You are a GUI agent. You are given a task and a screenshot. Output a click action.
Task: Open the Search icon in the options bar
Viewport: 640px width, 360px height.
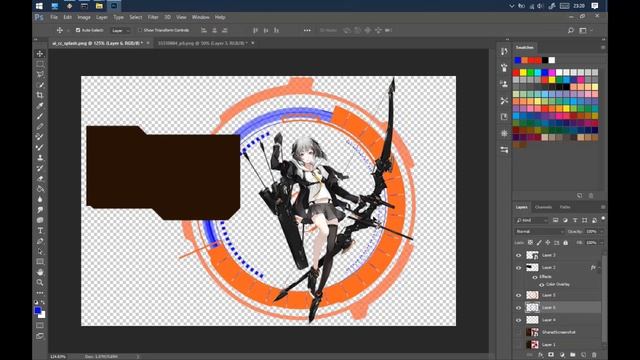pyautogui.click(x=571, y=30)
